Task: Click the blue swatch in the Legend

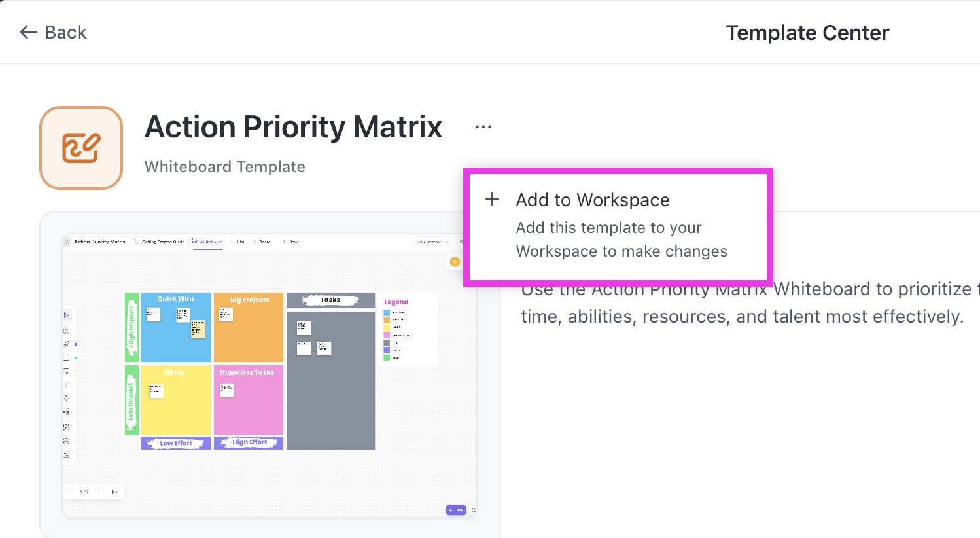Action: 387,312
